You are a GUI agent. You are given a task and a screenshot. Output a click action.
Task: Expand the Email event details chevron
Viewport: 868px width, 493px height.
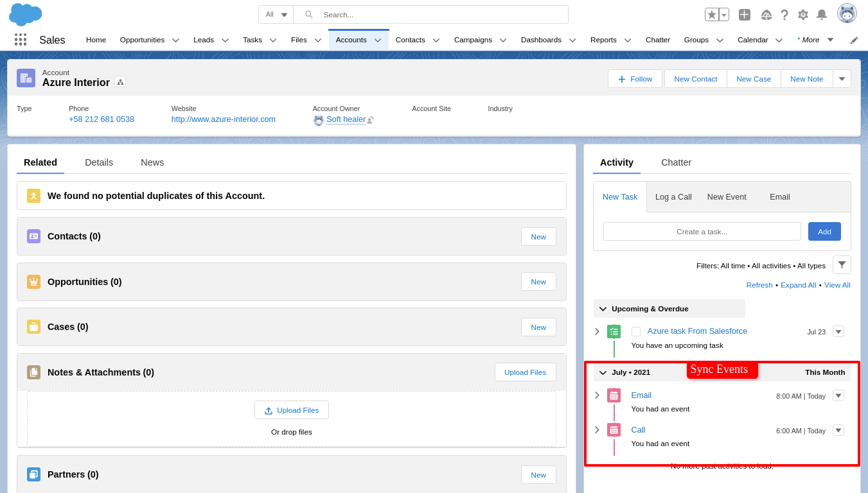(597, 395)
